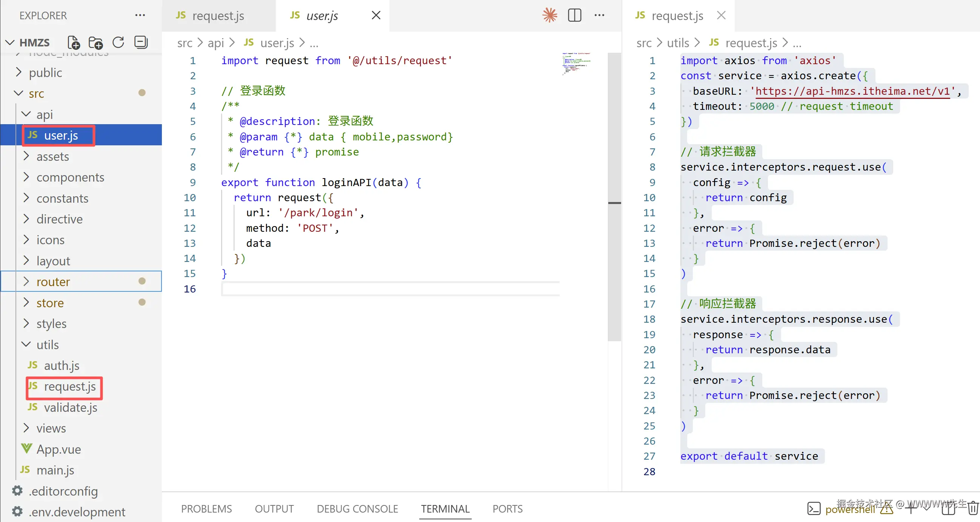
Task: Open validate.js from the utils folder
Action: tap(71, 408)
